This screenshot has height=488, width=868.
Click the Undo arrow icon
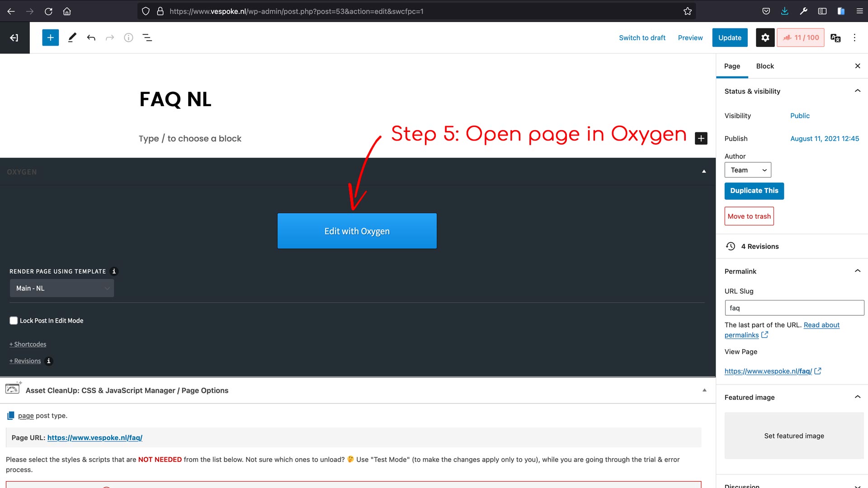[x=91, y=38]
